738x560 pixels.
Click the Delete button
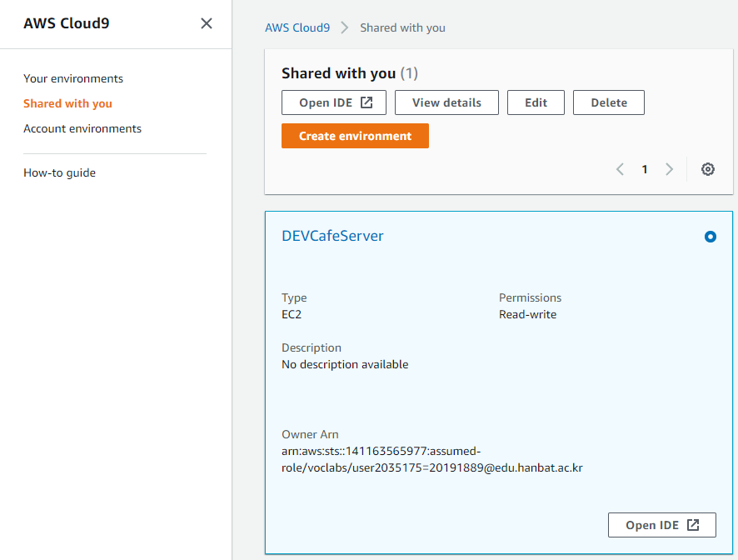(x=609, y=102)
